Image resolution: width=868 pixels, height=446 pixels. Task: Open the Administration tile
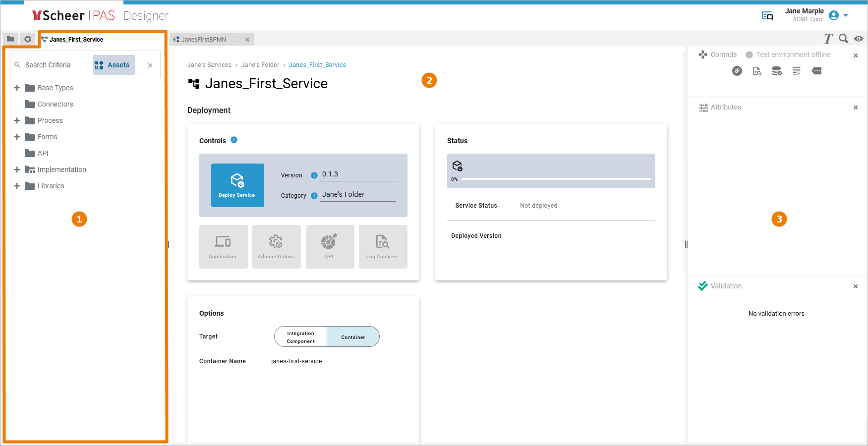pyautogui.click(x=276, y=247)
